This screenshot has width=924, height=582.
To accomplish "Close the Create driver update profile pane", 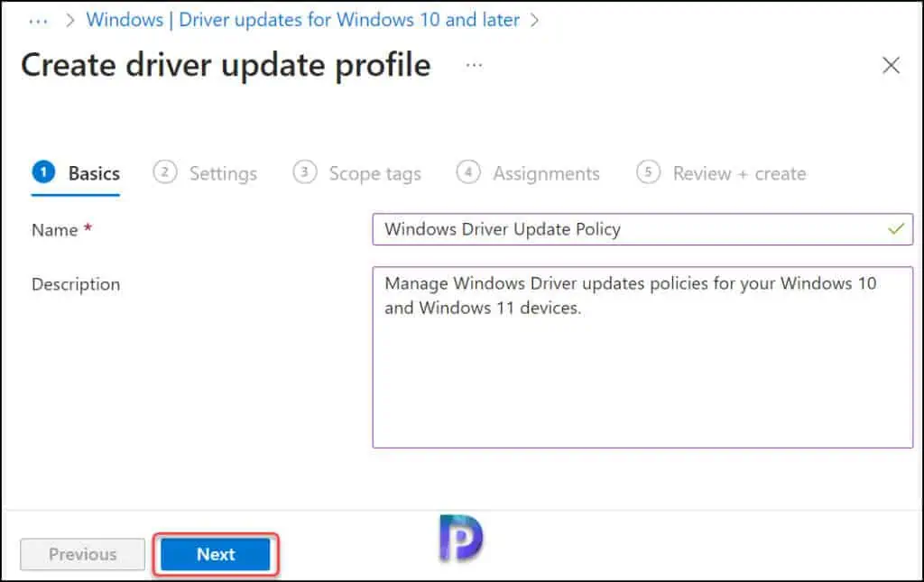I will point(891,65).
